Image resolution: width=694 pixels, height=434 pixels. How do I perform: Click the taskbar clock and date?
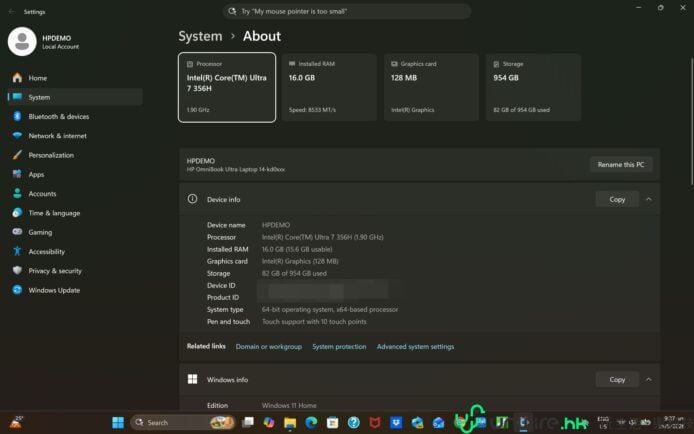point(672,422)
